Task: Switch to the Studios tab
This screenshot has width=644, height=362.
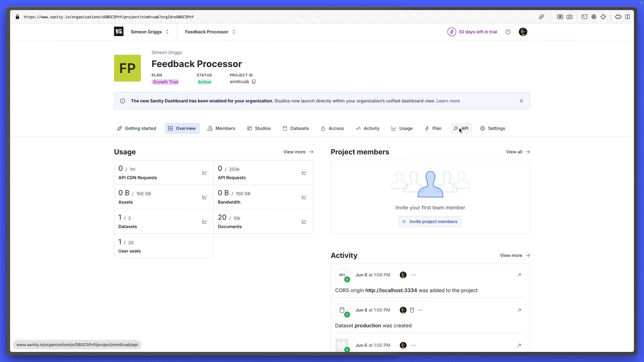Action: (259, 129)
